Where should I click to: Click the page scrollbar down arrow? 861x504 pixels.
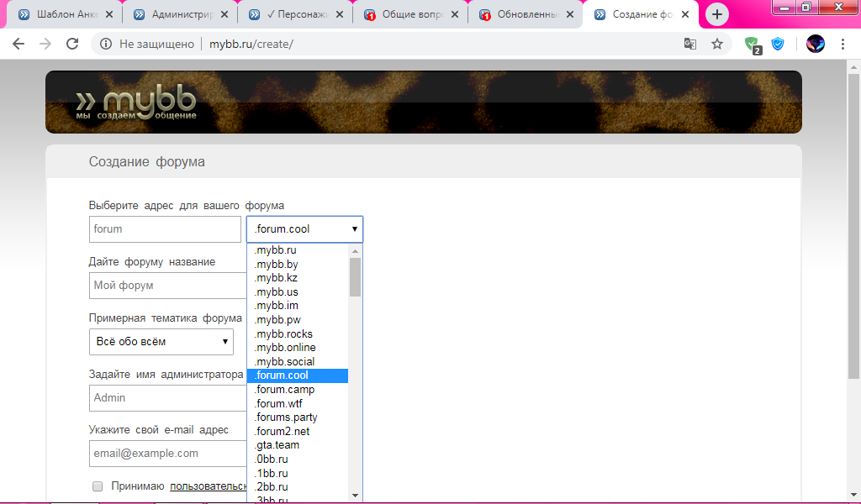(853, 496)
